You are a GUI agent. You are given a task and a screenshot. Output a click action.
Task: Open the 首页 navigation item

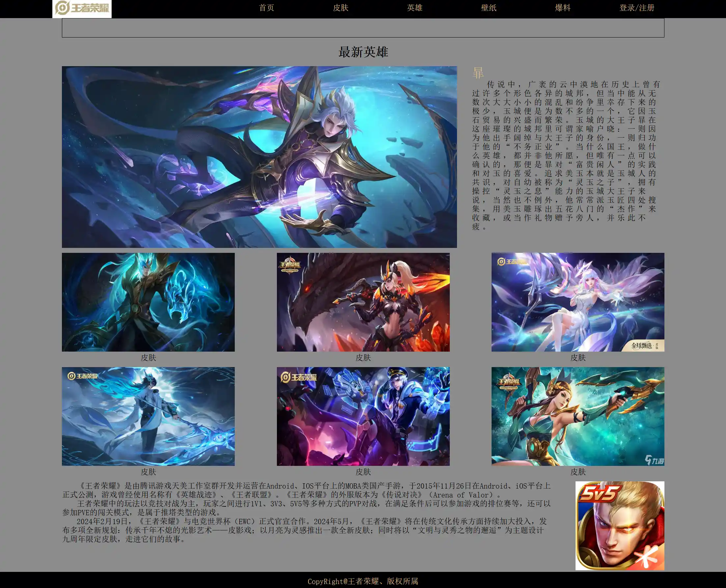point(266,8)
